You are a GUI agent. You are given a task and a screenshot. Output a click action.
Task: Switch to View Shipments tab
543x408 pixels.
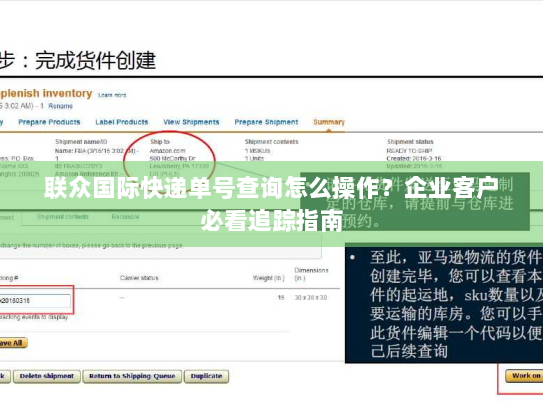(x=191, y=122)
